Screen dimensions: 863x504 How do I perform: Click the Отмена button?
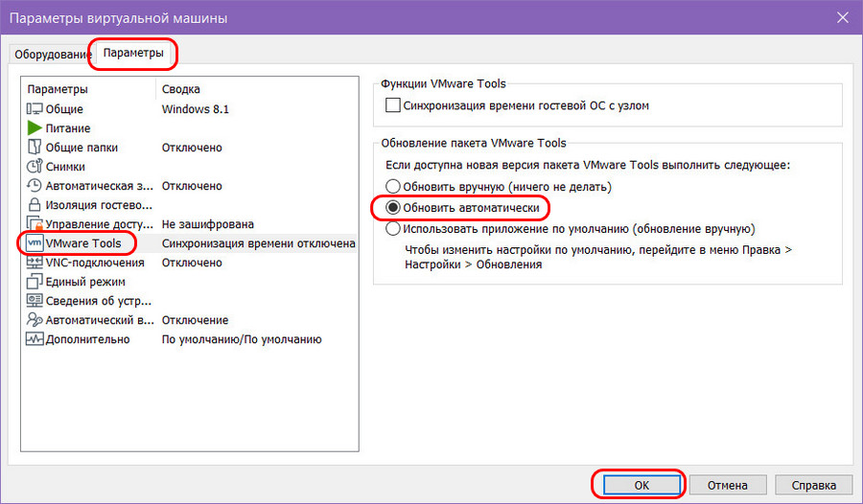tap(728, 485)
